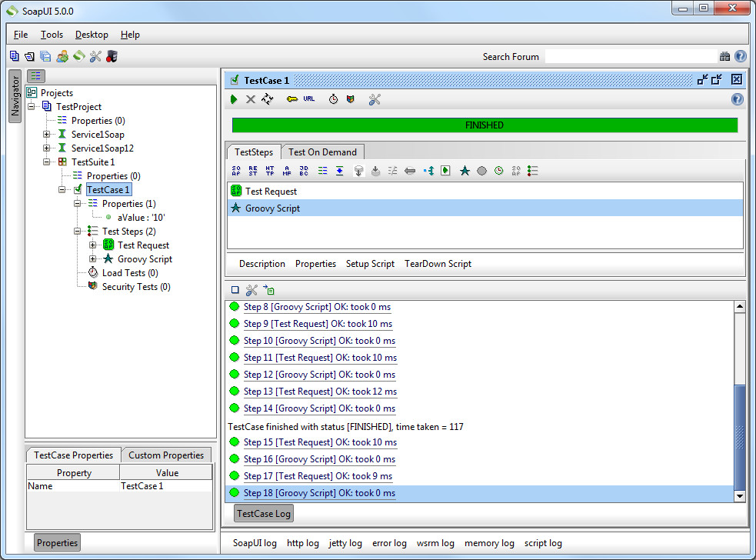Image resolution: width=756 pixels, height=560 pixels.
Task: Create a load test with the stopwatch icon
Action: [333, 99]
